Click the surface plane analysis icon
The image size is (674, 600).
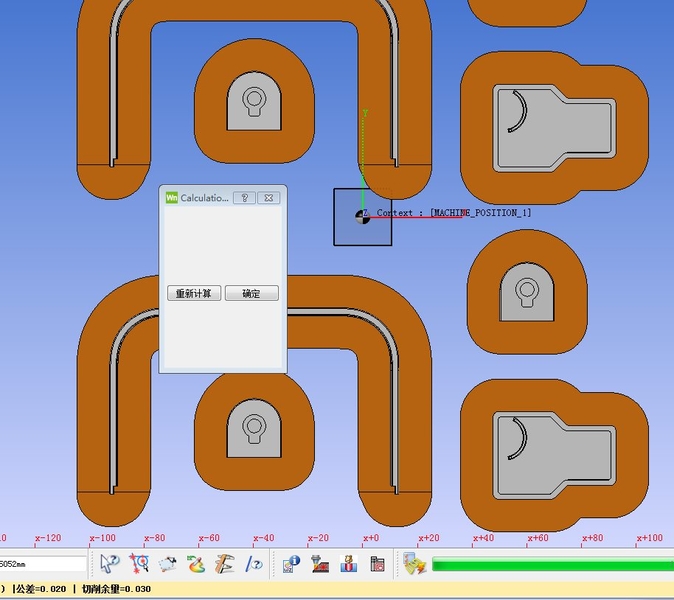click(168, 565)
